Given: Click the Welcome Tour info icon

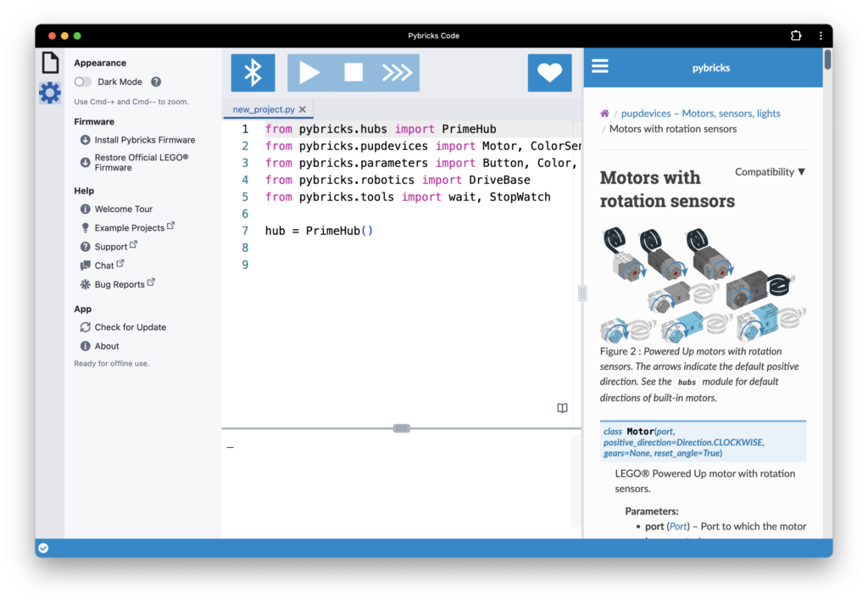Looking at the screenshot, I should [86, 209].
